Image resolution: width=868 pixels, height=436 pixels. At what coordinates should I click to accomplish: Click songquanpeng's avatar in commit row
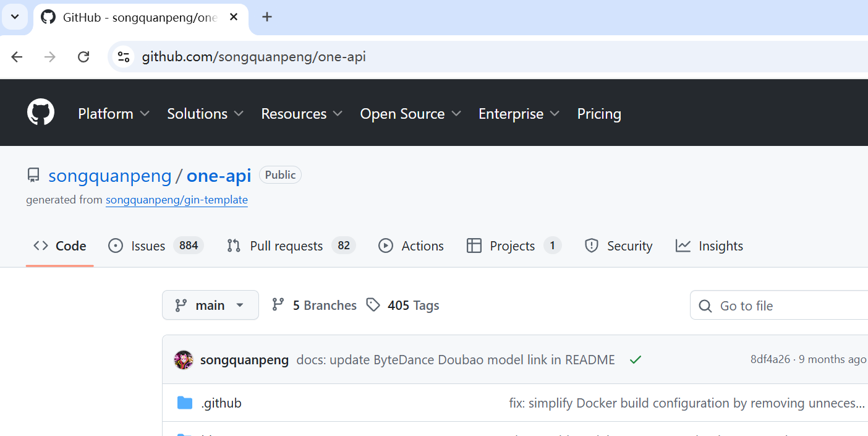point(184,359)
